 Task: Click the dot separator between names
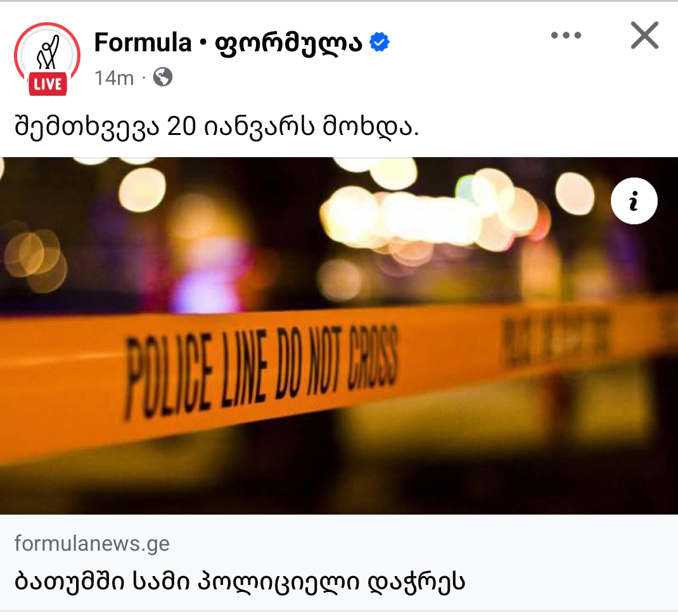pyautogui.click(x=203, y=43)
